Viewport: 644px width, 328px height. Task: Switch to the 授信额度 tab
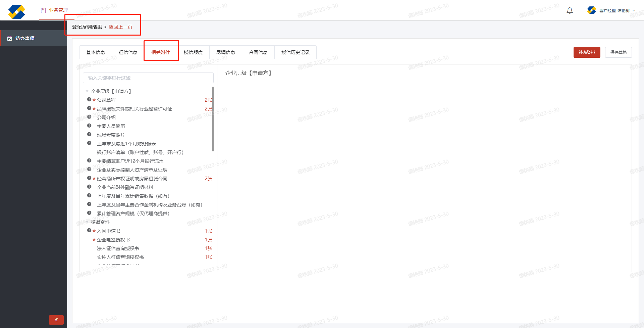[193, 52]
